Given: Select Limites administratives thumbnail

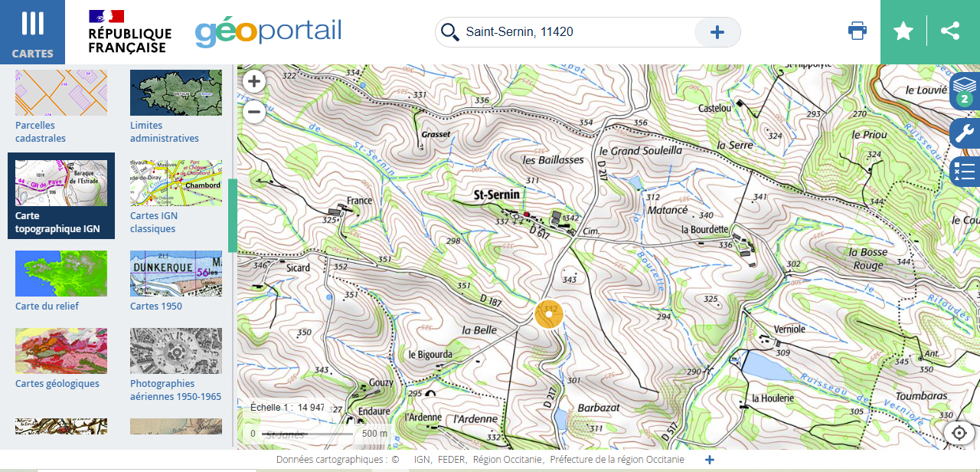Looking at the screenshot, I should click(x=176, y=93).
